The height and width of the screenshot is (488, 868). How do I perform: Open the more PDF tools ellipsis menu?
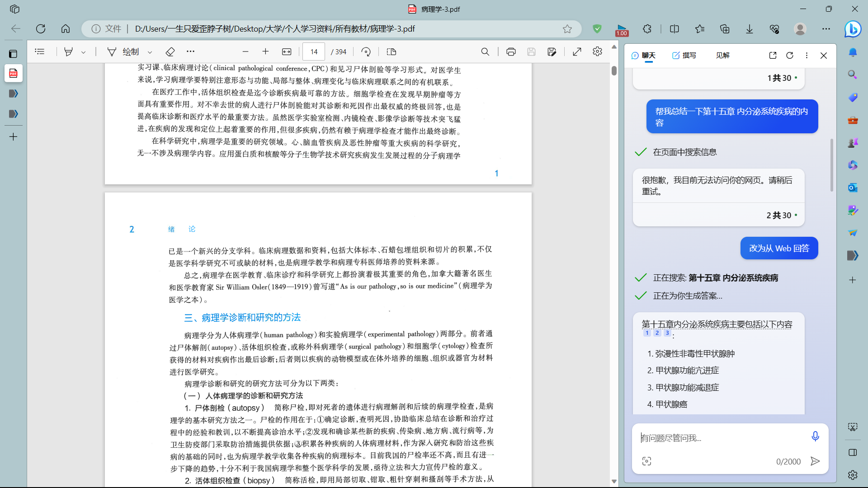190,52
